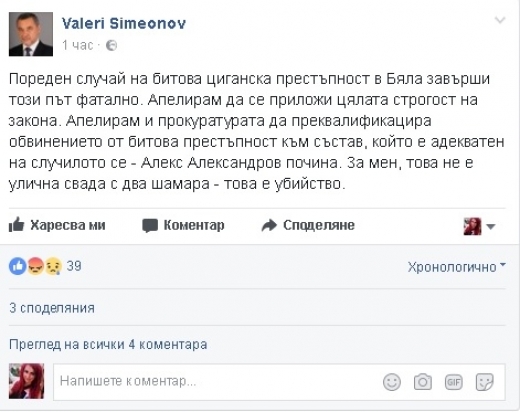This screenshot has width=520, height=412.
Task: Click the angry reaction emoji
Action: [35, 266]
